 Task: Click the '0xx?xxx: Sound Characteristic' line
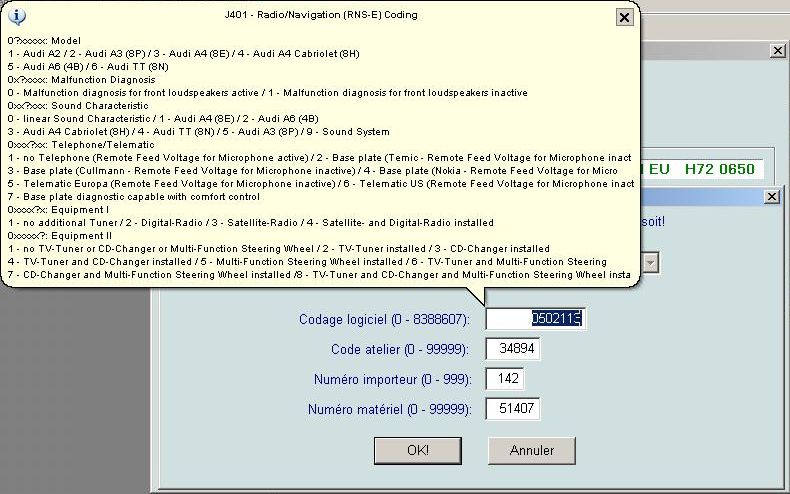point(78,106)
